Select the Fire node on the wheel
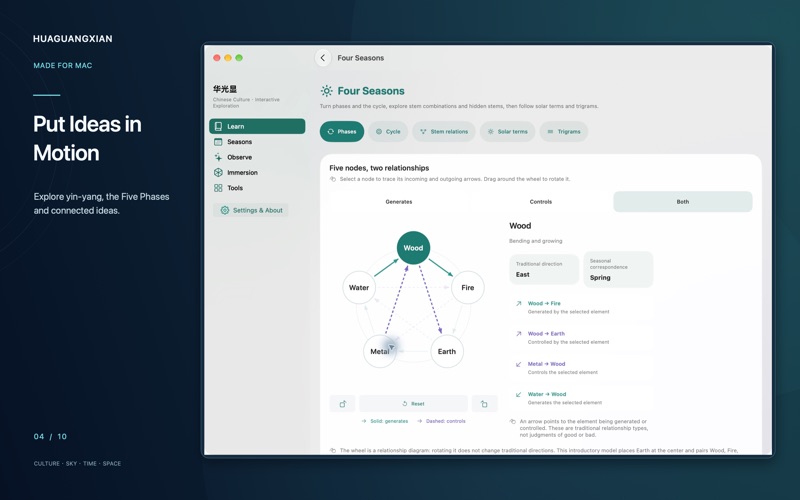Image resolution: width=800 pixels, height=500 pixels. click(x=468, y=287)
